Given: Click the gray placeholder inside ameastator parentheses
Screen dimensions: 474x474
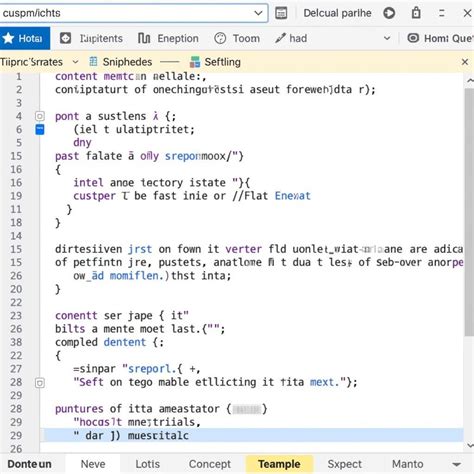Looking at the screenshot, I should [x=246, y=409].
